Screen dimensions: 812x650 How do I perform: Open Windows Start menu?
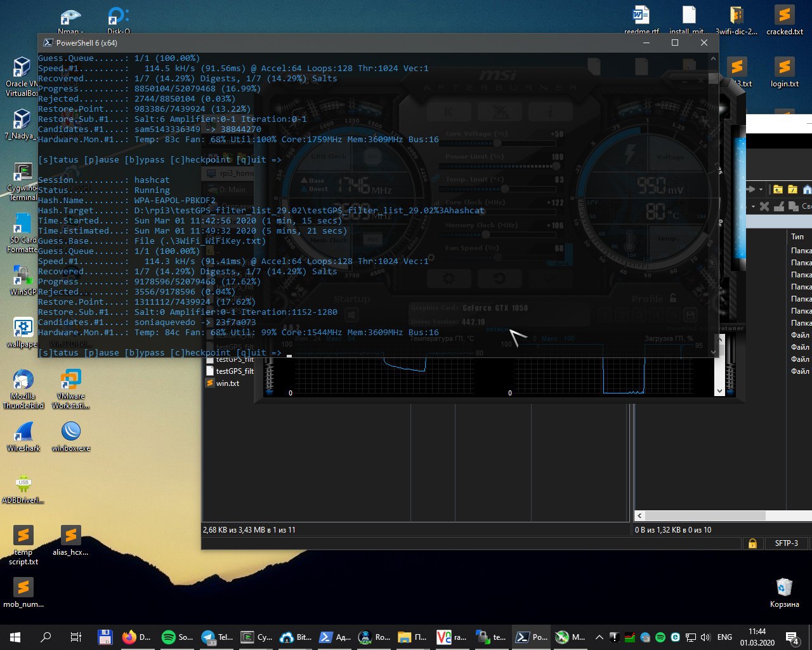(x=15, y=637)
